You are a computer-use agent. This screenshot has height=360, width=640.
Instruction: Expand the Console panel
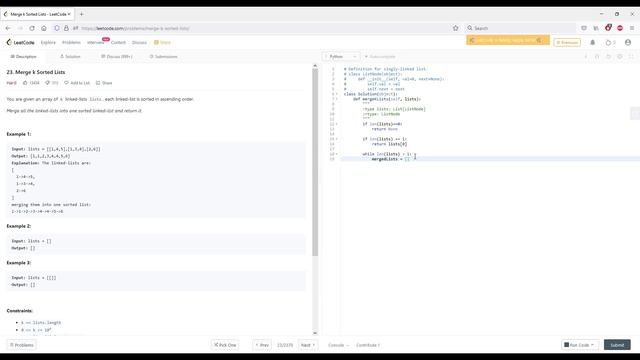click(338, 345)
